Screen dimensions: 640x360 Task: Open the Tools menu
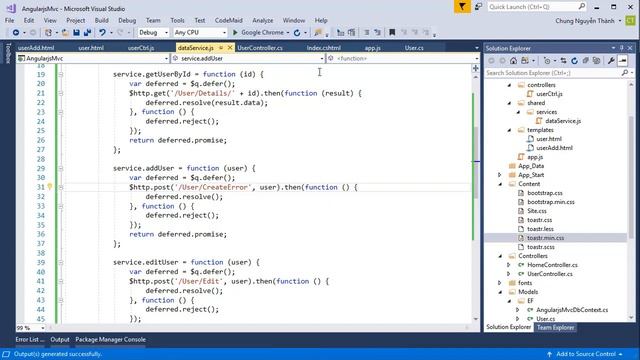(177, 20)
